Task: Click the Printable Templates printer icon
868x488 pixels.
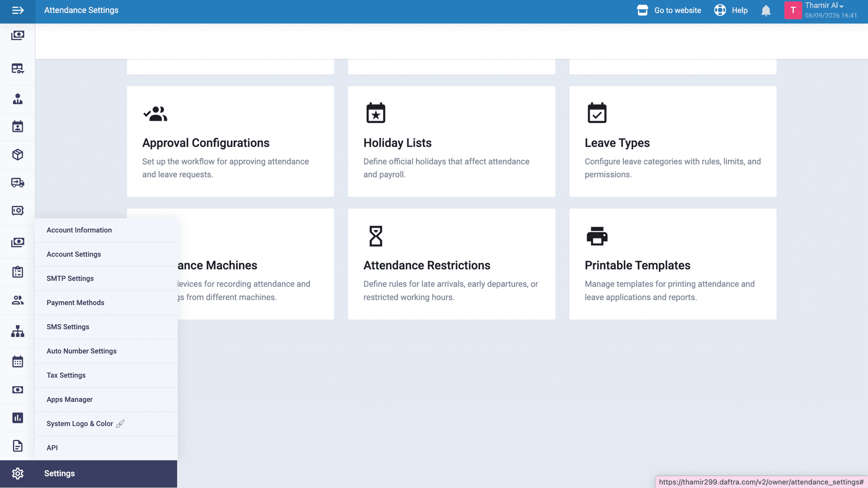Action: click(x=597, y=236)
